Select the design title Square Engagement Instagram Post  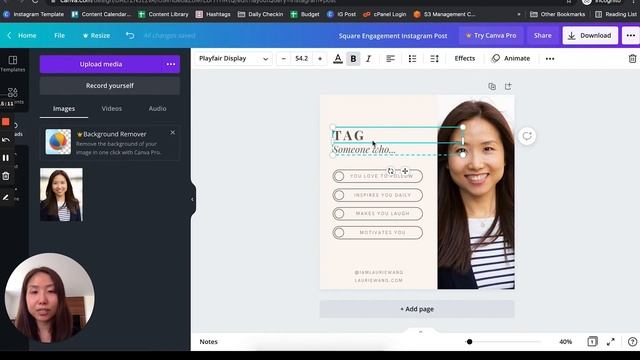393,36
